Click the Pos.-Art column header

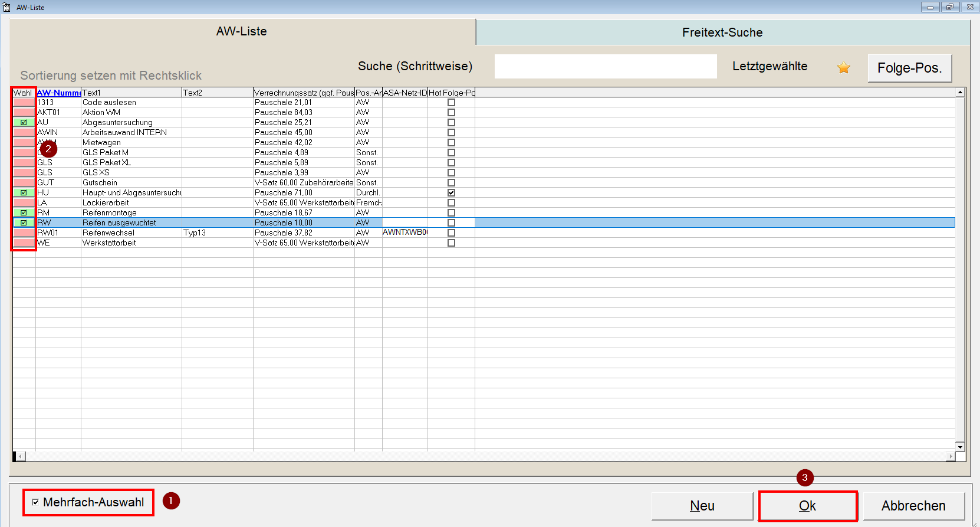click(369, 93)
